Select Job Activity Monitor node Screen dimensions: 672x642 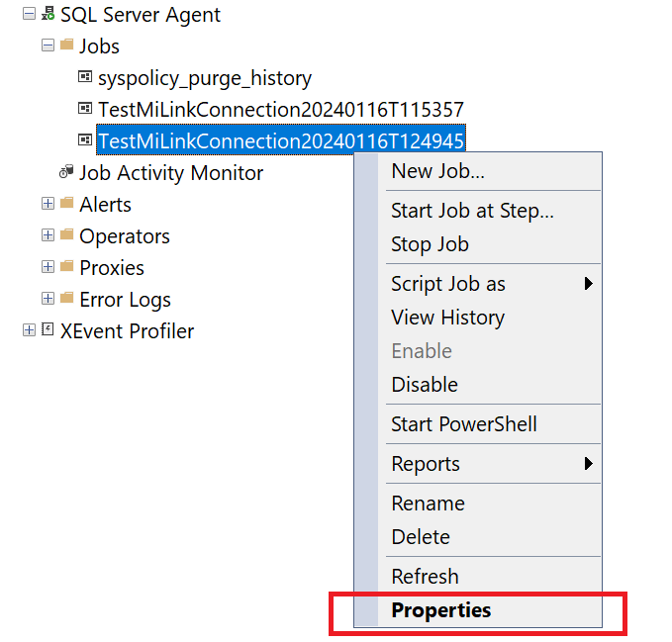(171, 173)
